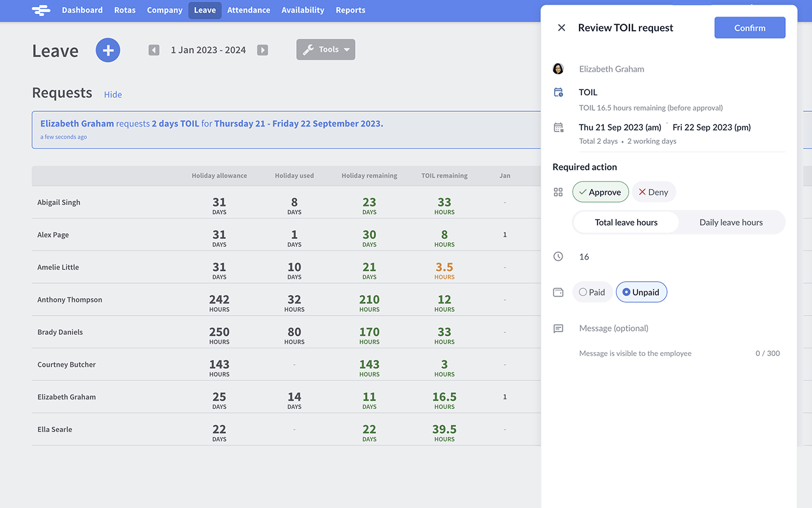Click the wallet icon beside Paid options
This screenshot has height=508, width=812.
tap(559, 292)
